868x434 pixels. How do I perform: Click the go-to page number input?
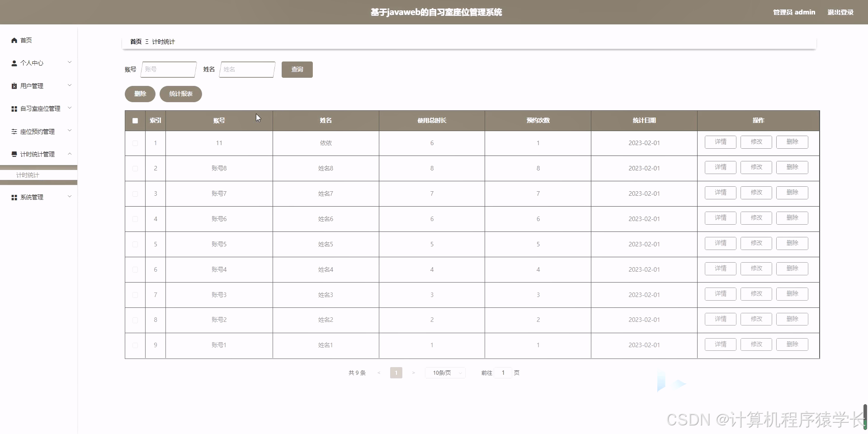click(503, 373)
